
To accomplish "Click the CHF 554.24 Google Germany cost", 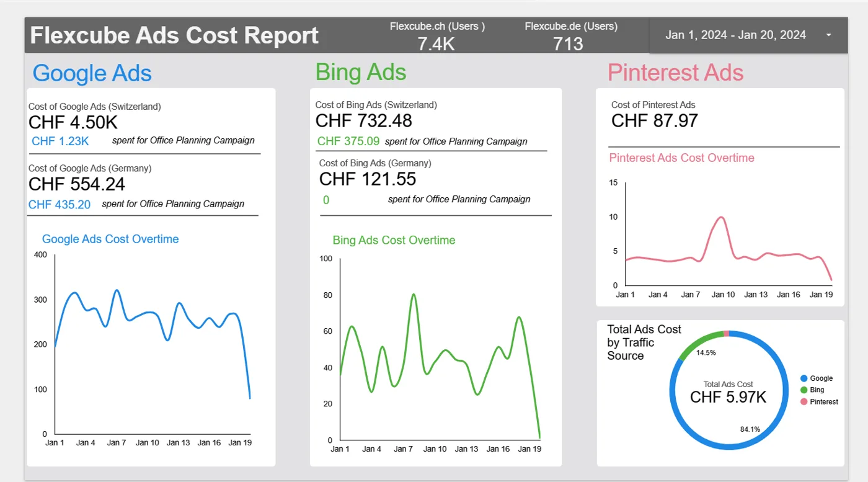I will pos(77,184).
